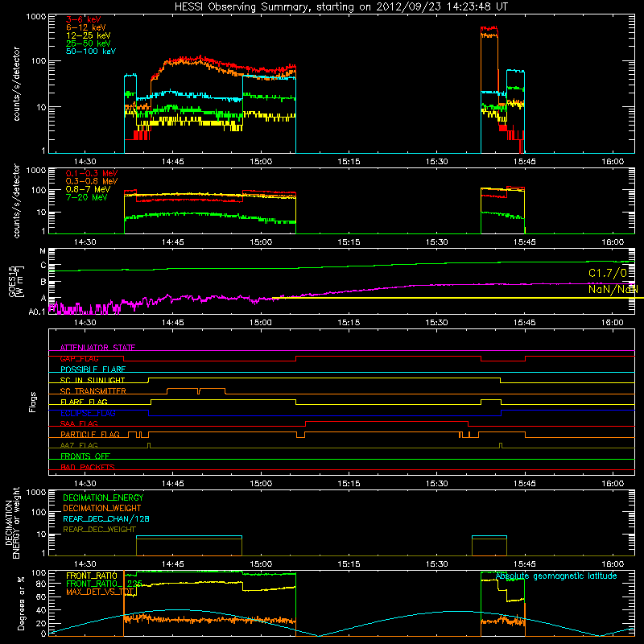
Task: Select the SAA_FLAG label
Action: pos(79,423)
